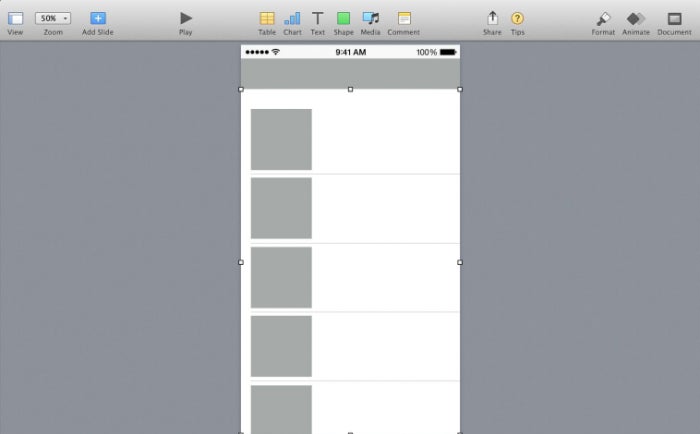Select the second gray thumbnail placeholder in the list
The image size is (700, 434).
[x=281, y=208]
